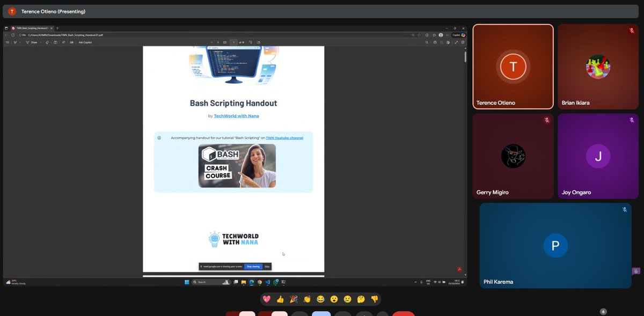Click the PDF zoom out minus button

[211, 42]
